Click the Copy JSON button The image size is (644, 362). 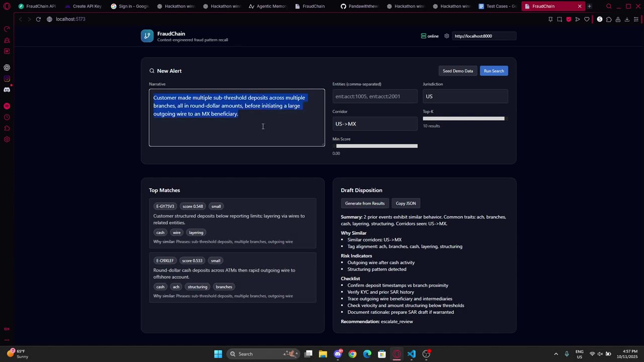tap(406, 204)
